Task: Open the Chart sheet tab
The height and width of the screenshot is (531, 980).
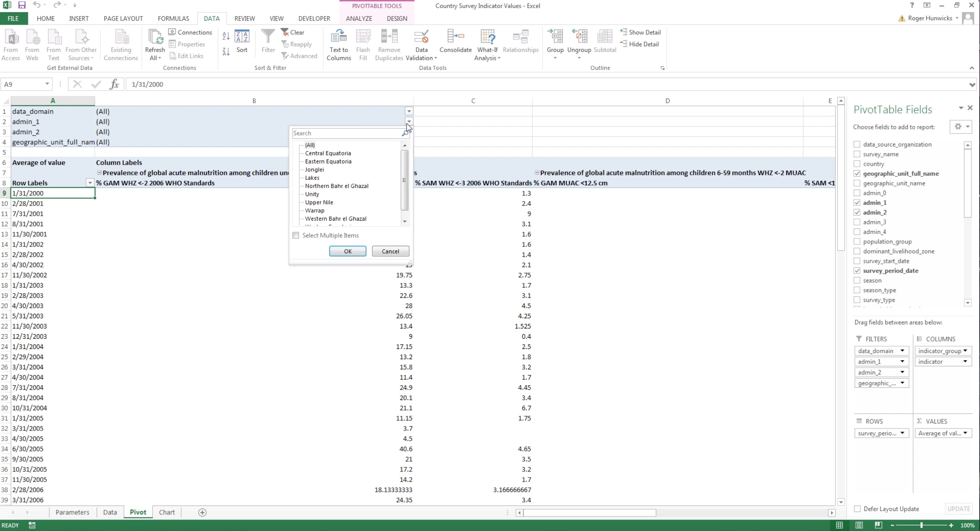Action: coord(167,512)
